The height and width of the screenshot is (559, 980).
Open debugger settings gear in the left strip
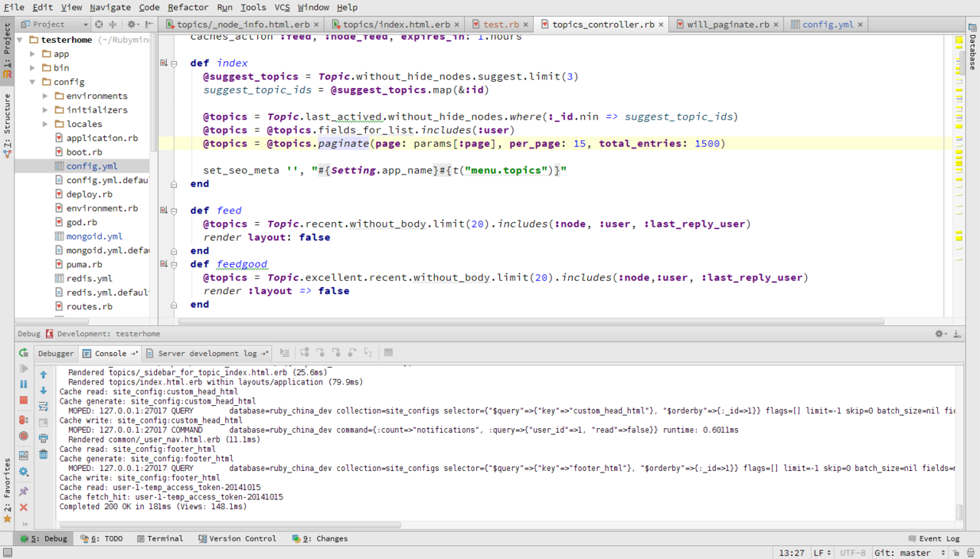pos(24,472)
